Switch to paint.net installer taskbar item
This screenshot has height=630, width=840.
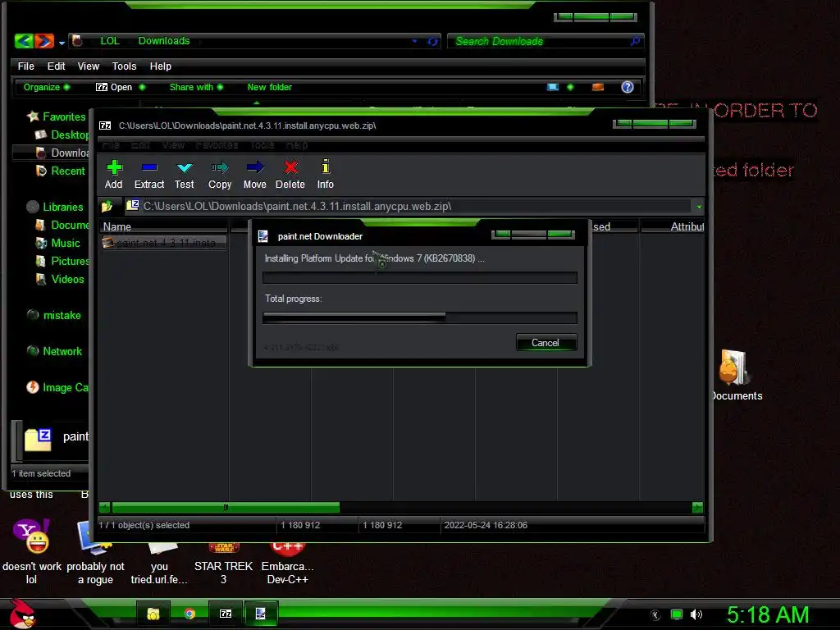click(261, 614)
